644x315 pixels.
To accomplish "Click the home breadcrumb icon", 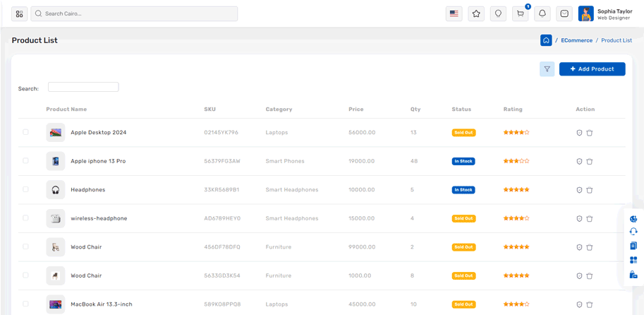I will (546, 40).
